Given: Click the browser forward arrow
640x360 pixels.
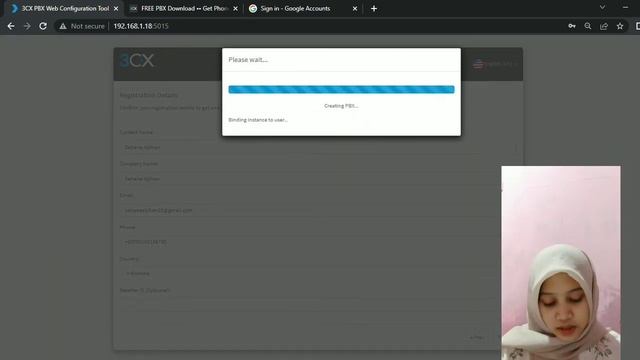Looking at the screenshot, I should pyautogui.click(x=27, y=26).
